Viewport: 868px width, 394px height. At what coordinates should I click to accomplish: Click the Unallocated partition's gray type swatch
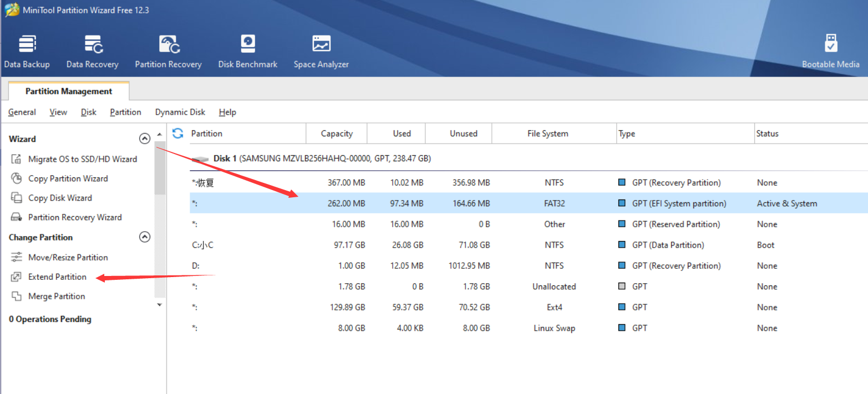click(x=622, y=286)
